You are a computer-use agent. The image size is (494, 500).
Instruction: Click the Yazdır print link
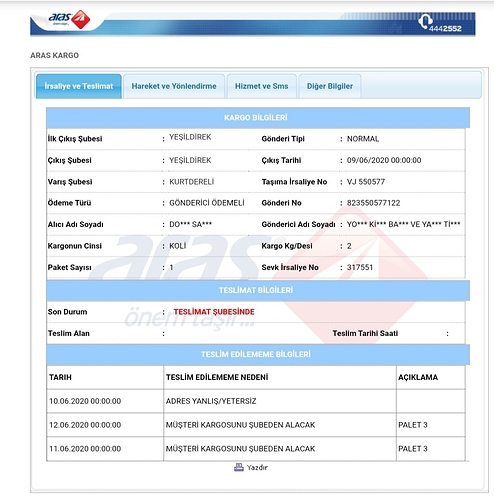tap(257, 468)
